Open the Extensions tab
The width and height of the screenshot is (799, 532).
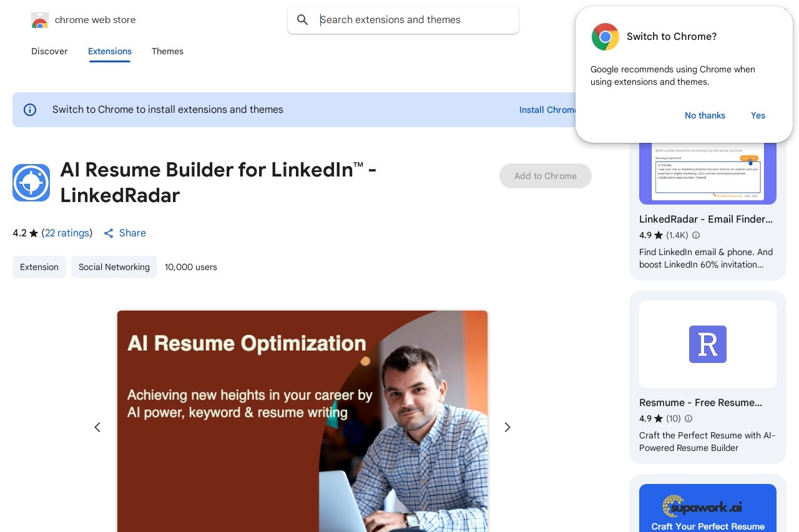[110, 51]
